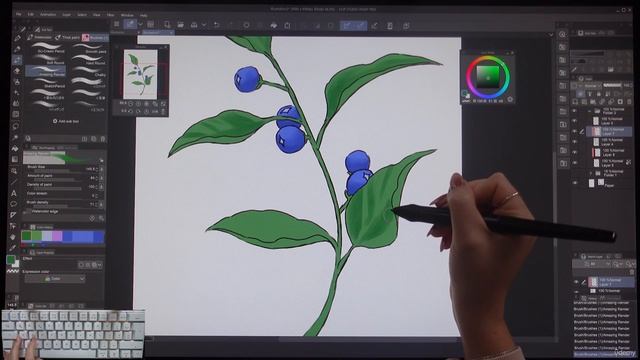Viewport: 640px width, 360px height.
Task: Open the File menu
Action: pyautogui.click(x=18, y=15)
